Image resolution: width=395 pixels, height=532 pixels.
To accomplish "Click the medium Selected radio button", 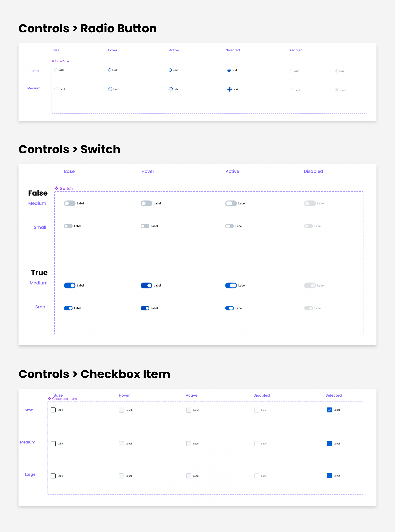I will point(229,89).
